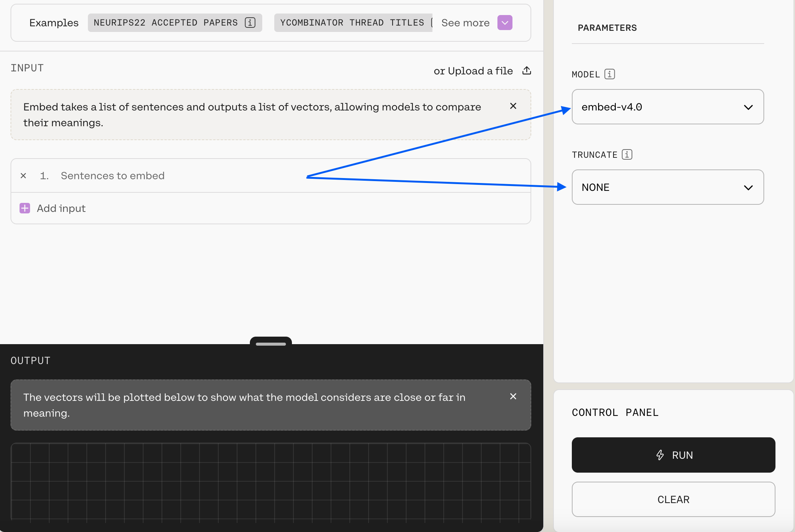The image size is (795, 532).
Task: Close the output vectors hint banner
Action: click(x=513, y=396)
